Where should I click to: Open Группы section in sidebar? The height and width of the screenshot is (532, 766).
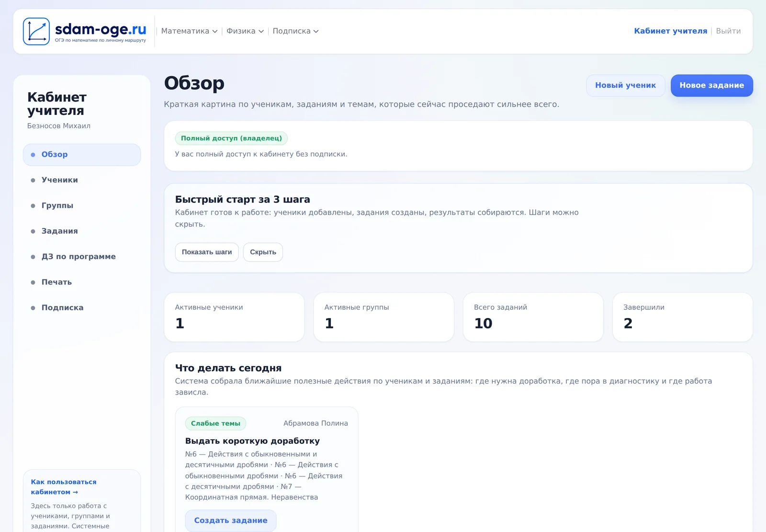(x=82, y=205)
